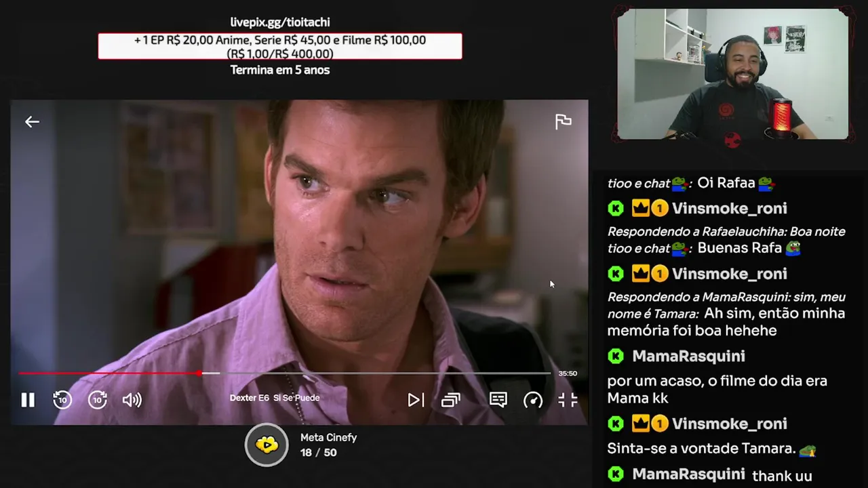This screenshot has width=868, height=488.
Task: Open subtitles and audio options
Action: tap(498, 400)
